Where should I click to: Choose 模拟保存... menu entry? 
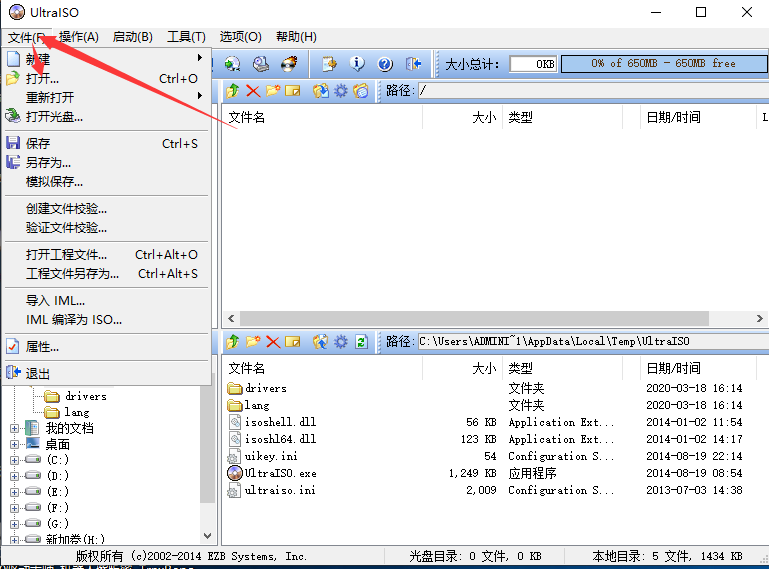[107, 181]
